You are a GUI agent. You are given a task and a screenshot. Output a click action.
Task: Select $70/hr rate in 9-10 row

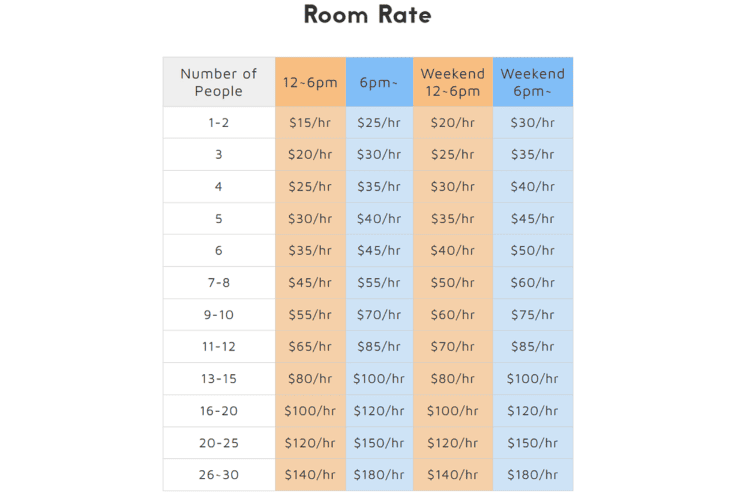point(379,315)
